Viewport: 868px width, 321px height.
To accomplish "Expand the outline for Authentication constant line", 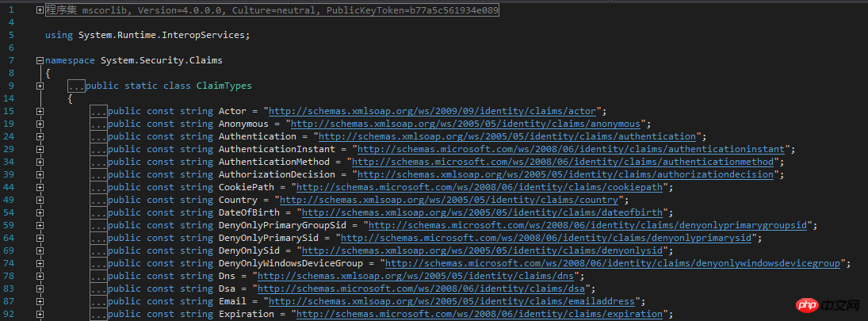I will [40, 136].
